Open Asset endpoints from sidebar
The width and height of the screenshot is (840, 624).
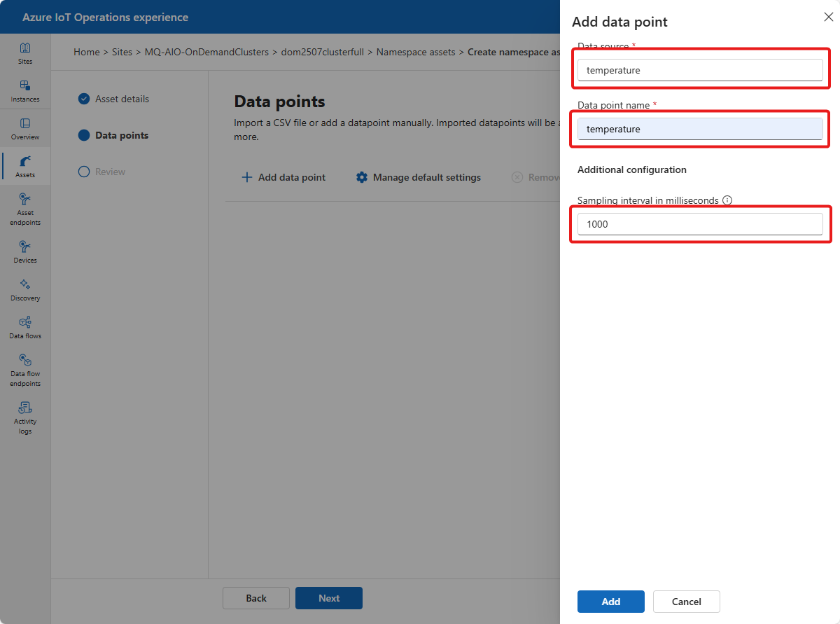click(x=25, y=209)
